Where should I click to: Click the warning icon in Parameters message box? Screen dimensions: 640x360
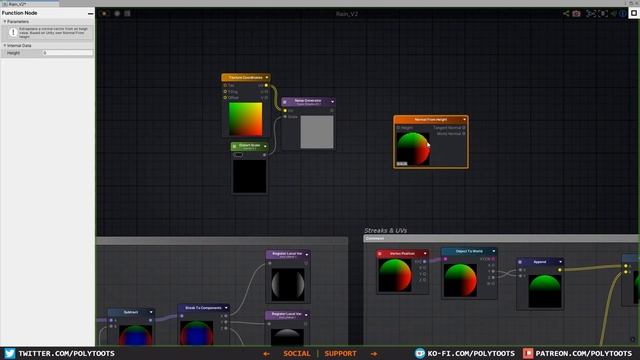[13, 32]
